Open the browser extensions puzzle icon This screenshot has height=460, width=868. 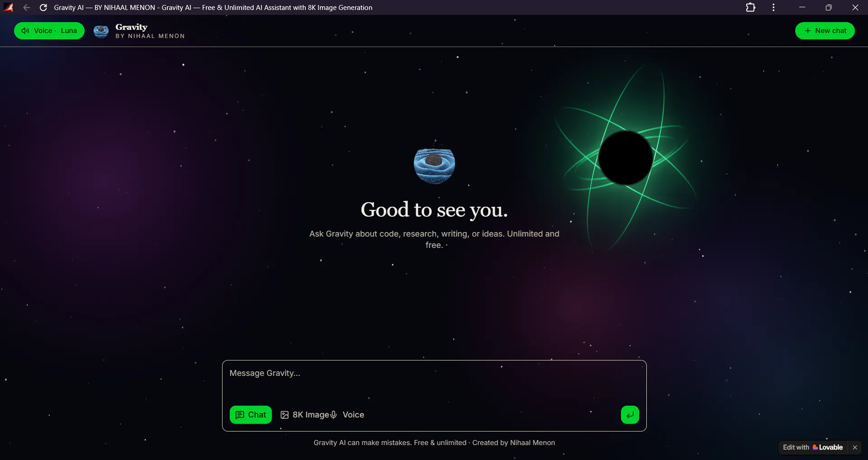coord(750,8)
